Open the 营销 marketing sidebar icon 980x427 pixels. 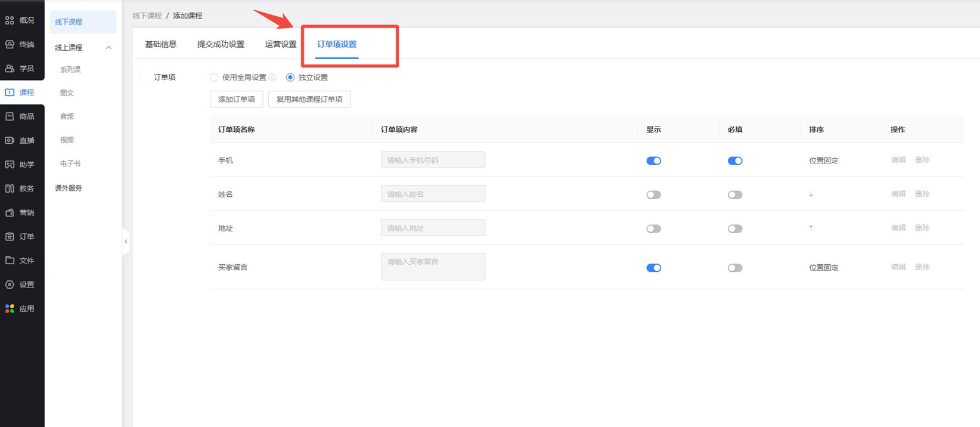coord(10,212)
